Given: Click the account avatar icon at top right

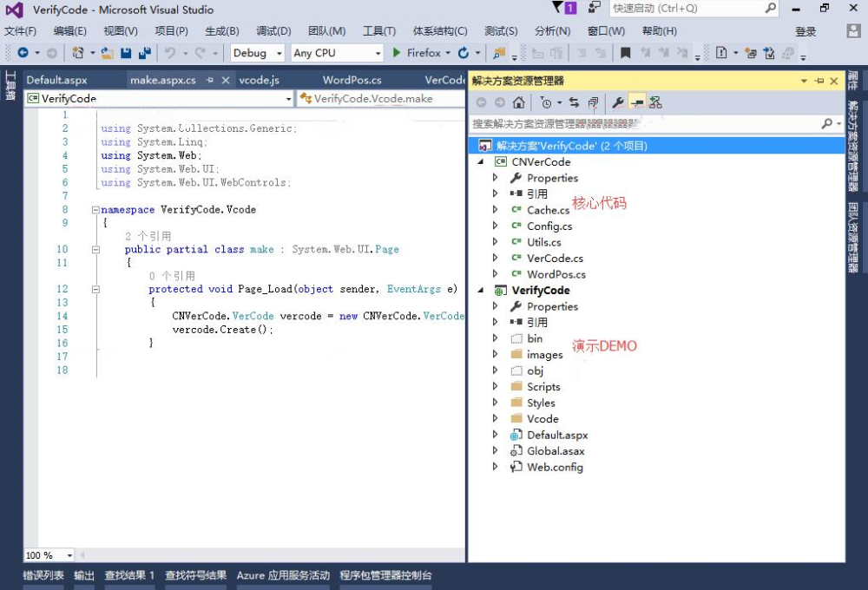Looking at the screenshot, I should click(853, 31).
